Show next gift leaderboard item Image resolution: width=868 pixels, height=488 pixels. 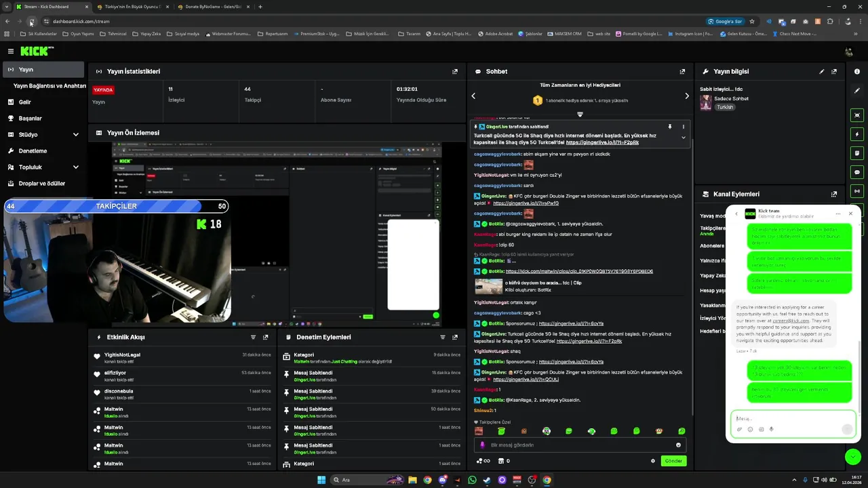coord(687,96)
